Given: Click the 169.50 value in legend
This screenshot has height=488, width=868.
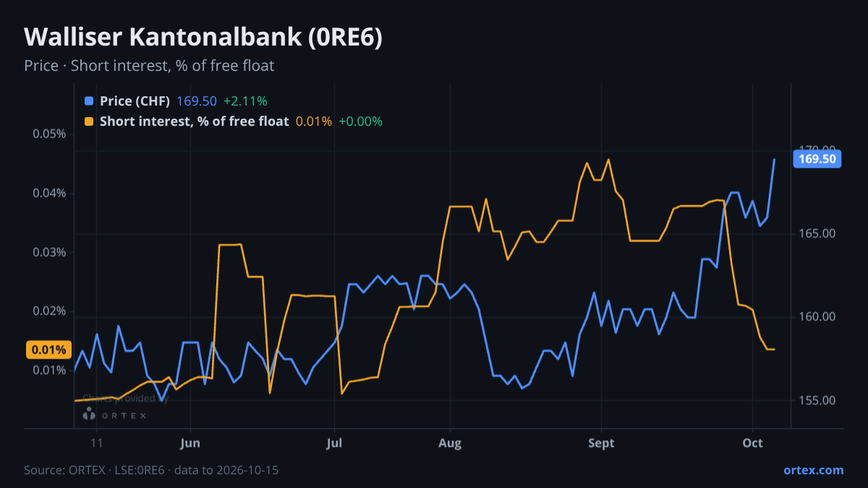Looking at the screenshot, I should pos(197,101).
